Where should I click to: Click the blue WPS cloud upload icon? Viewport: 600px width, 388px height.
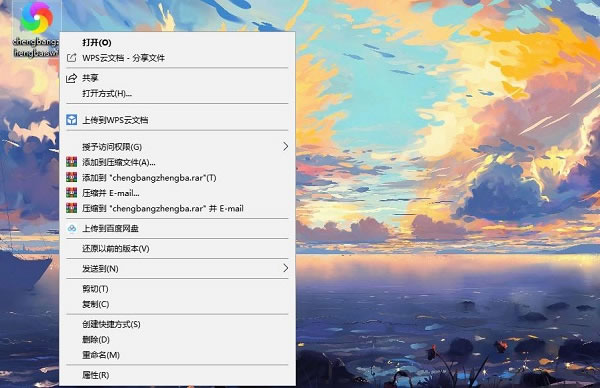point(72,120)
